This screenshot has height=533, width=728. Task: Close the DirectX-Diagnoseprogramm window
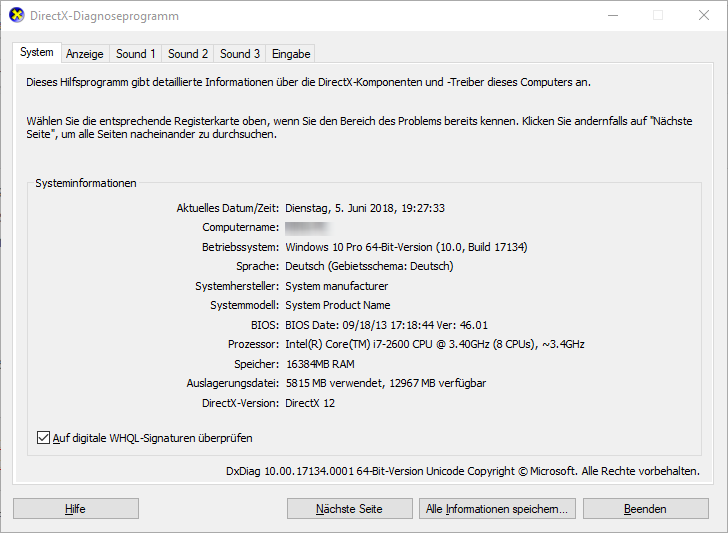pyautogui.click(x=704, y=15)
